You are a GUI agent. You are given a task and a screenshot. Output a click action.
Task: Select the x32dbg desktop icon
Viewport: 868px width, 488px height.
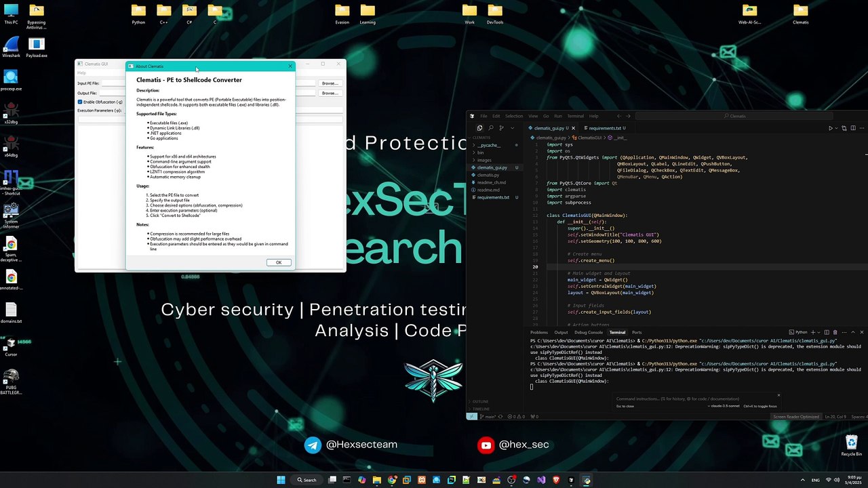11,113
